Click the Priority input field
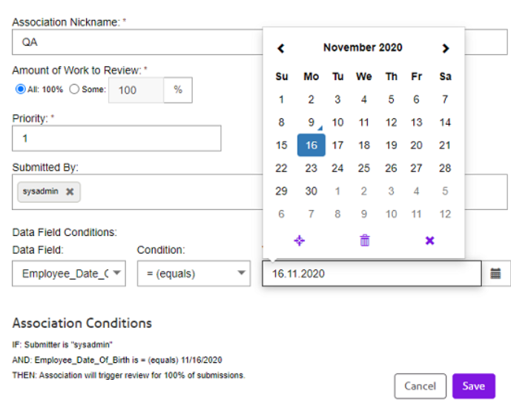This screenshot has width=511, height=420. click(116, 138)
